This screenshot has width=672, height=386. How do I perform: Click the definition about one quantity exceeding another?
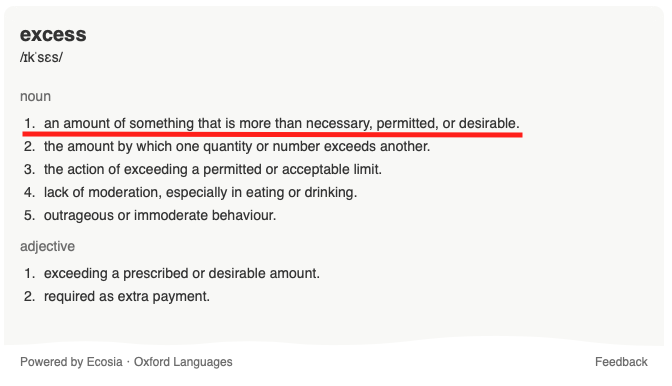(x=237, y=147)
